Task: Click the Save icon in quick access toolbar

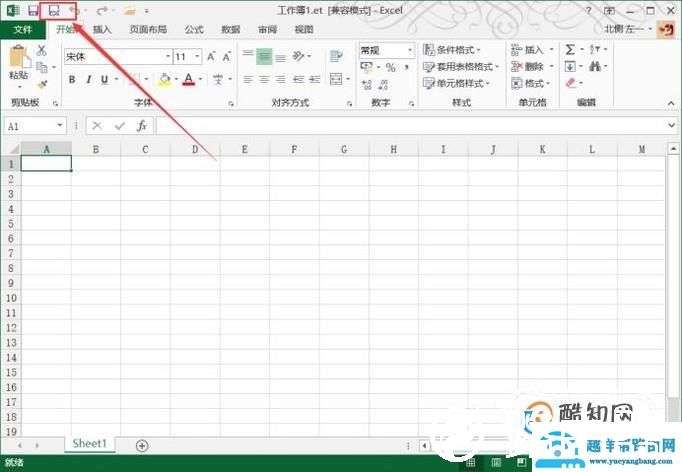Action: coord(33,10)
